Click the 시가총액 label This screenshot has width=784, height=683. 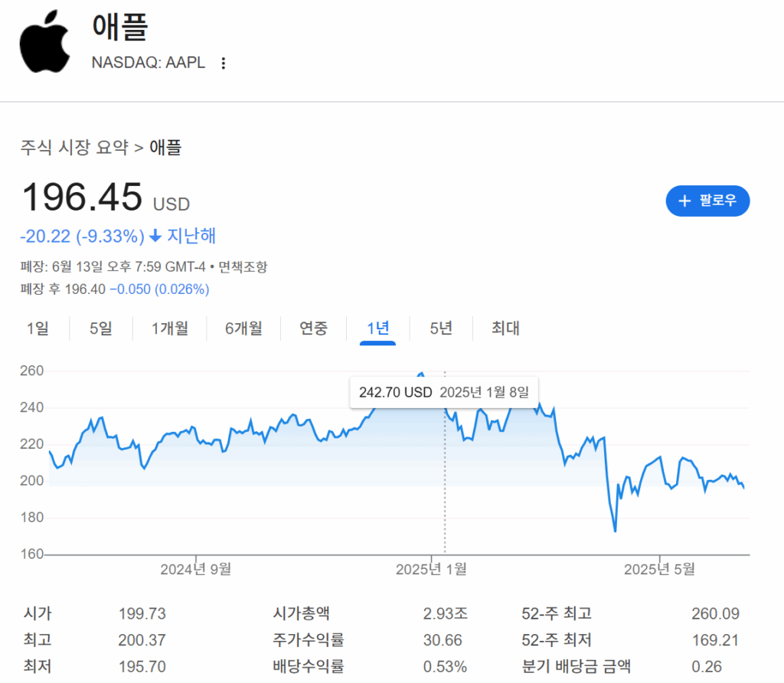301,613
